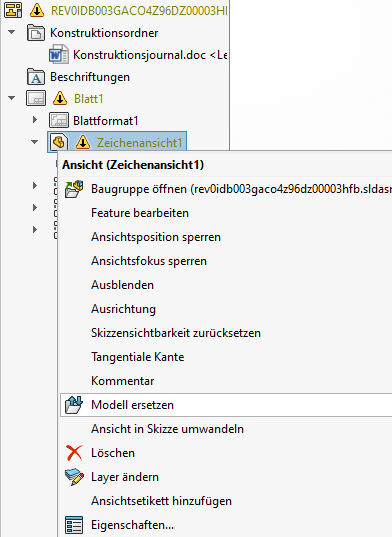This screenshot has width=392, height=537.
Task: Click the Blattformat1 sheet format icon
Action: tap(59, 121)
